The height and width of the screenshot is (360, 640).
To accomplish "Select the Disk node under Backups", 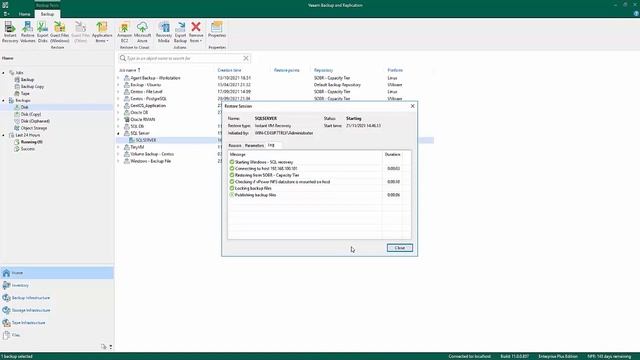I will tap(24, 107).
